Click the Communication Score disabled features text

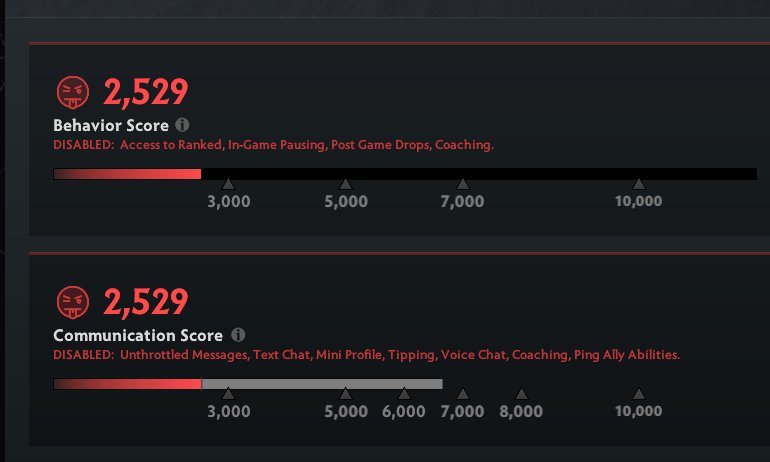[366, 355]
